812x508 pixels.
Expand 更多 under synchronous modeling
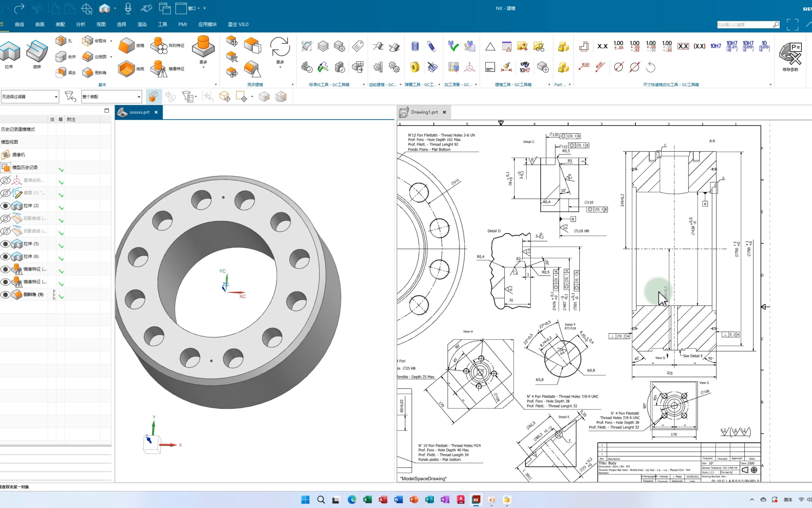tap(280, 64)
